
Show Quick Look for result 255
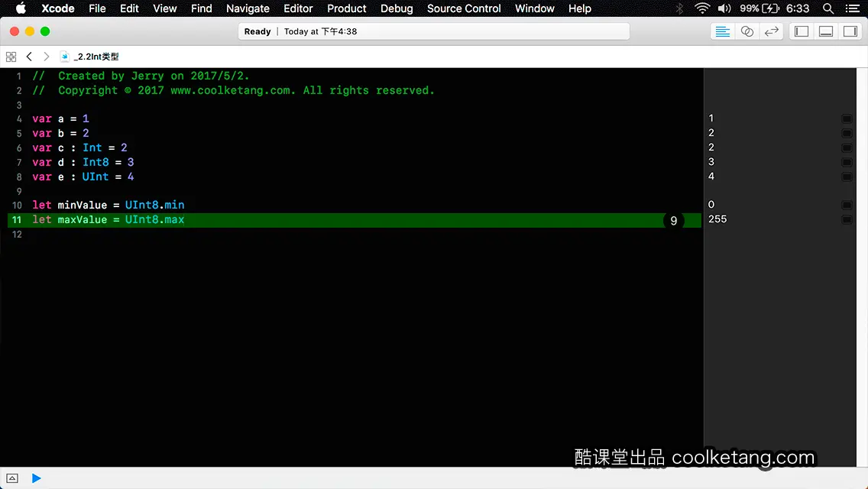[847, 220]
